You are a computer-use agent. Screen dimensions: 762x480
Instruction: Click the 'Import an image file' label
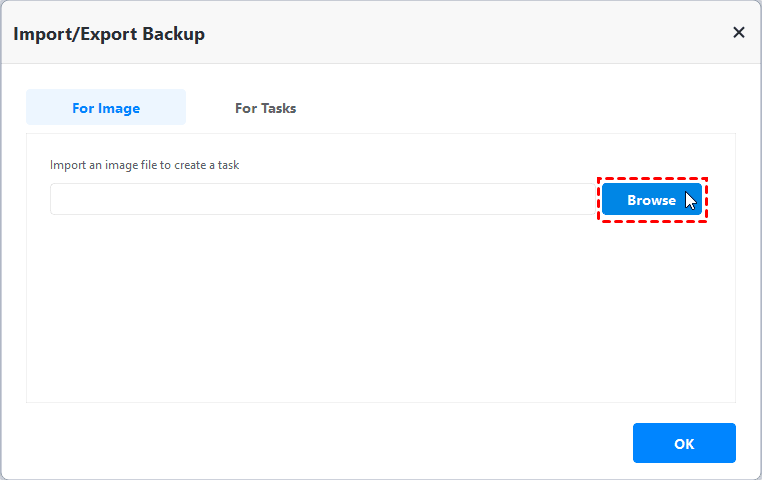pyautogui.click(x=144, y=165)
